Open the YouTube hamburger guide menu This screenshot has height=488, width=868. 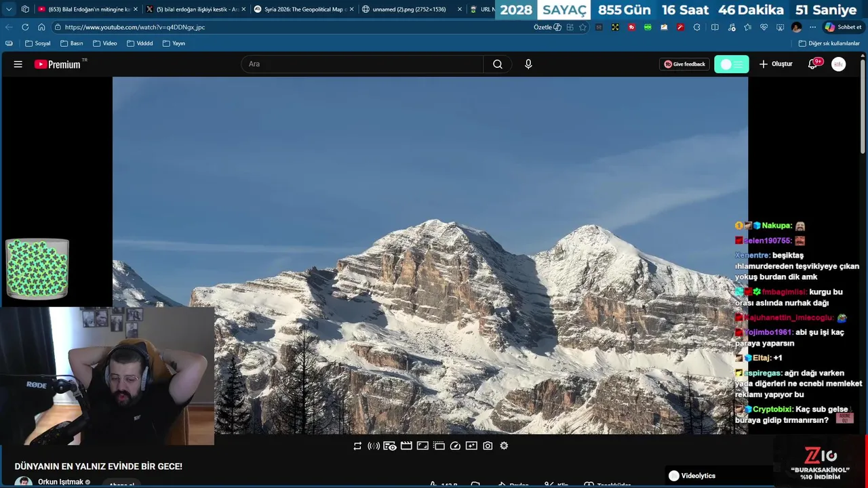(18, 64)
